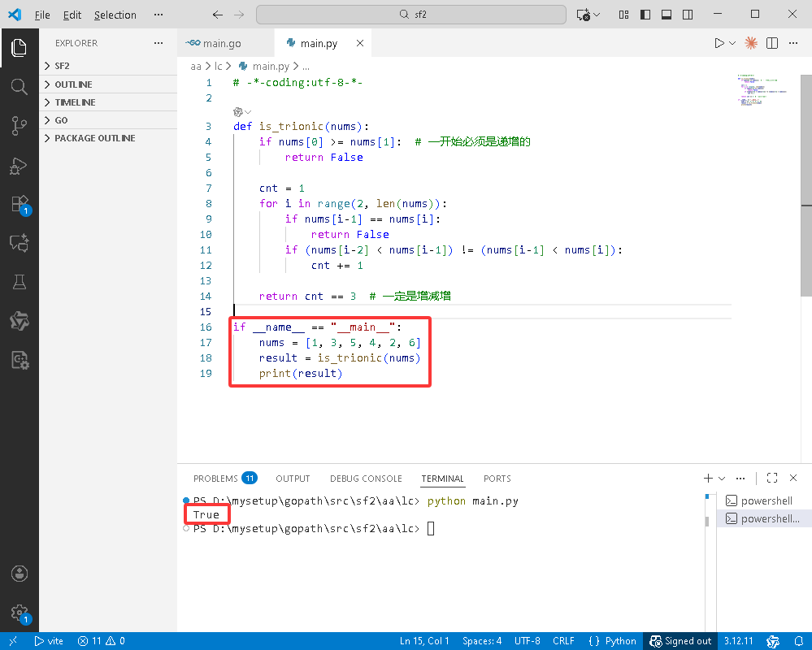Split the editor to the right
812x650 pixels.
[772, 43]
